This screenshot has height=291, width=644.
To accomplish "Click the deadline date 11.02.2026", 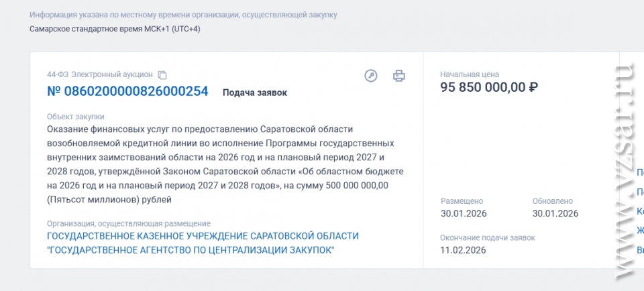I will tap(463, 251).
